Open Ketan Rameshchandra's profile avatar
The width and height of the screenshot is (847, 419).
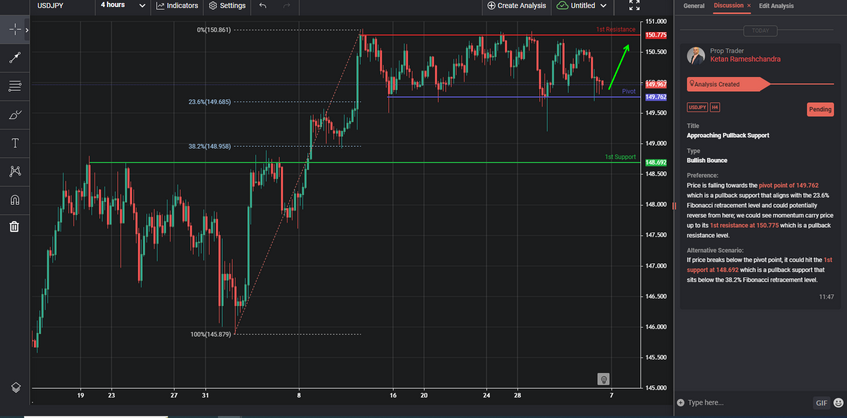(x=696, y=56)
